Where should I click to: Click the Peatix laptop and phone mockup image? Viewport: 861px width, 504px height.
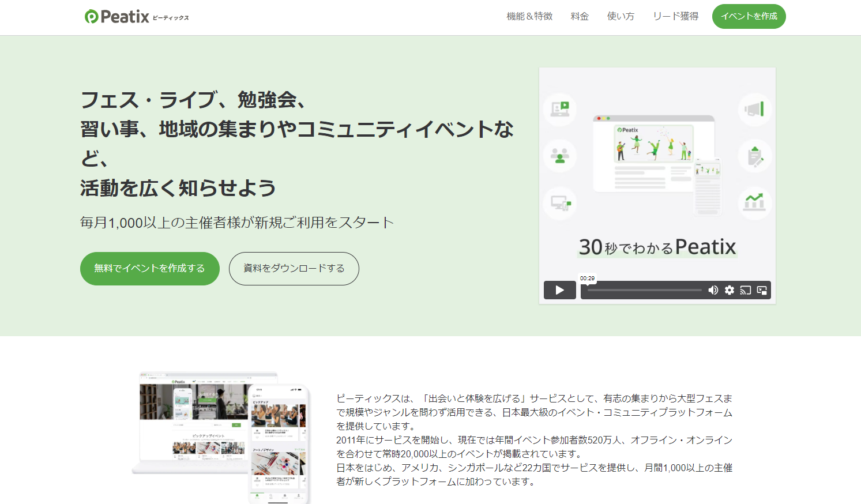(222, 438)
